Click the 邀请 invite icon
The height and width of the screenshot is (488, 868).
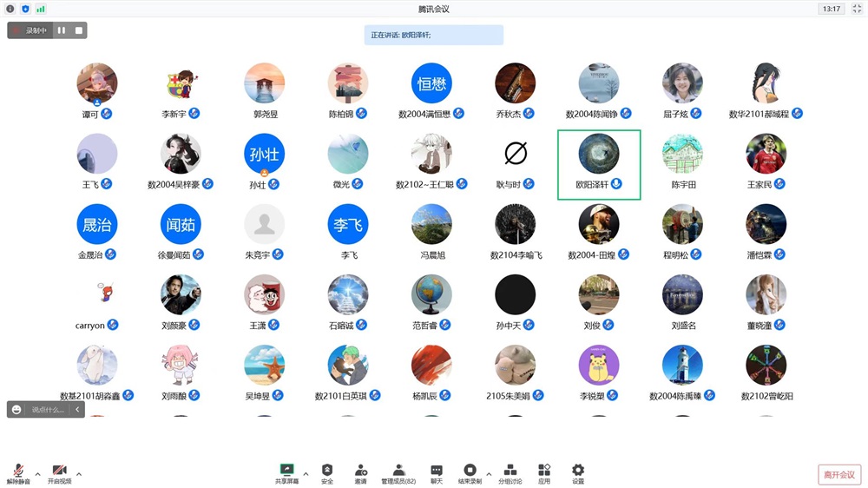[x=360, y=472]
